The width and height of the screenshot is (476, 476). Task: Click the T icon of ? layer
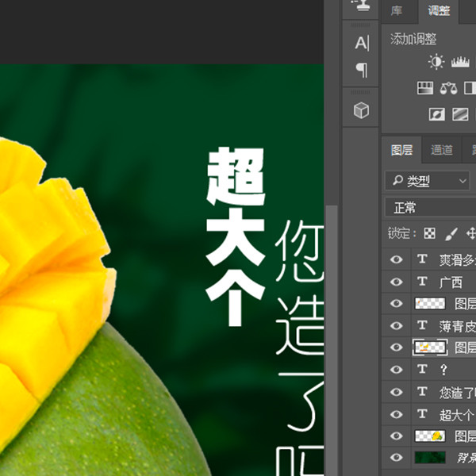[422, 370]
